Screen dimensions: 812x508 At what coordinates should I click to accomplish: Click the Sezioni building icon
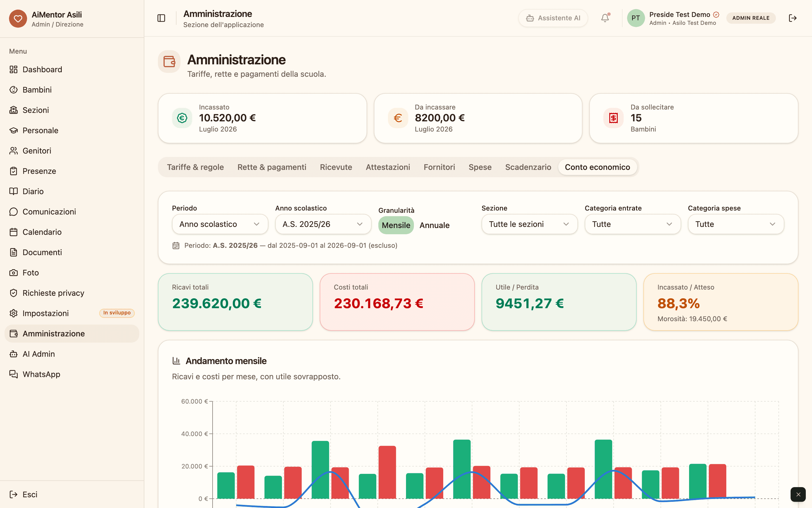(14, 110)
